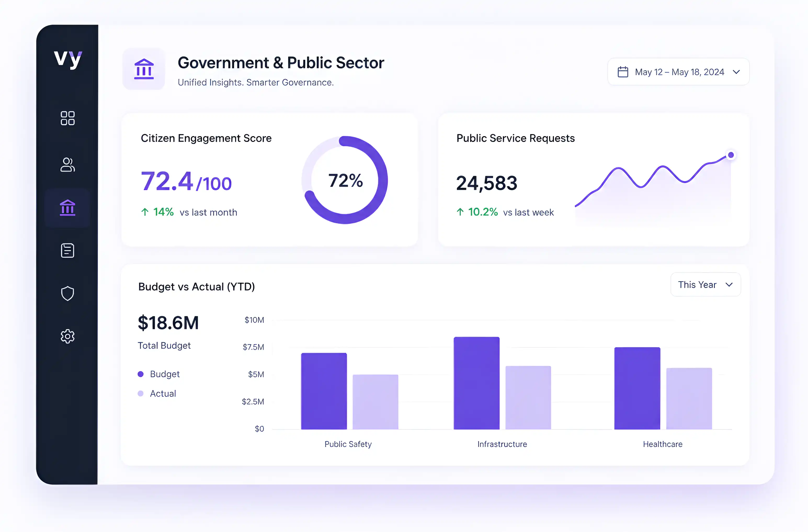
Task: Click the $10M axis label
Action: pos(254,320)
